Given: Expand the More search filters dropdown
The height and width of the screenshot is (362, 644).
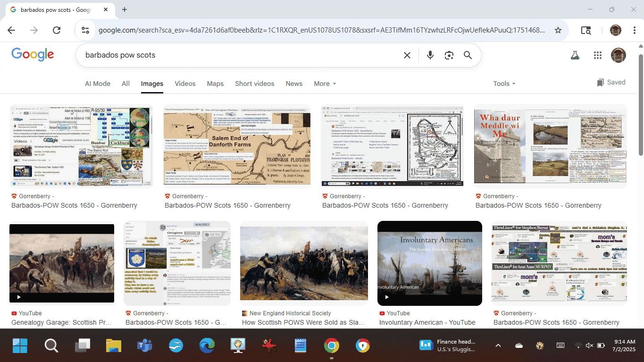Looking at the screenshot, I should [325, 84].
